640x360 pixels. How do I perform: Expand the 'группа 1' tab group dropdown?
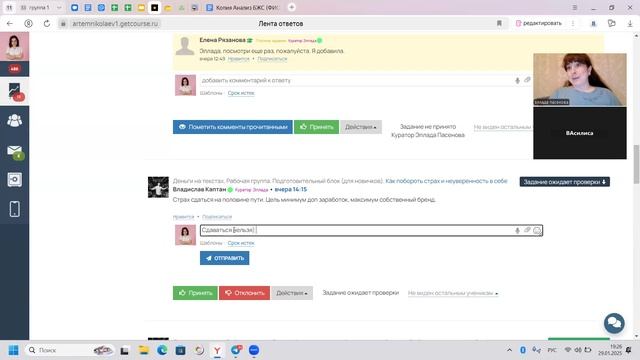click(x=59, y=7)
